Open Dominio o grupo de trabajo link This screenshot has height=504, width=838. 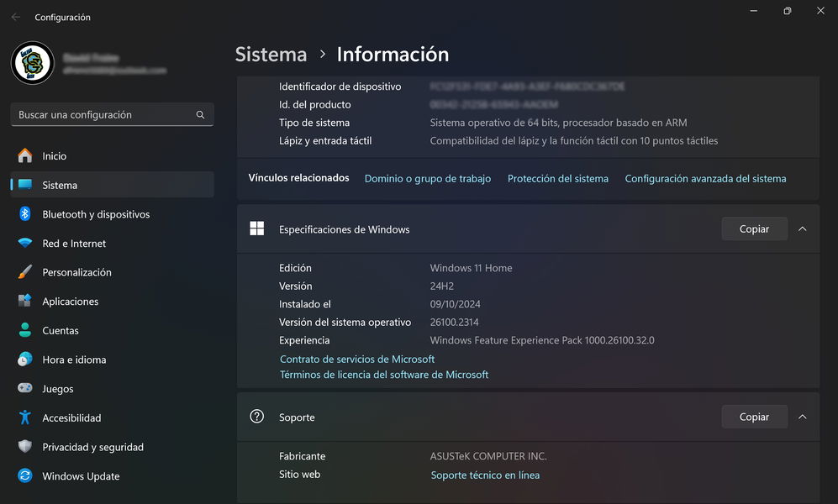(428, 178)
